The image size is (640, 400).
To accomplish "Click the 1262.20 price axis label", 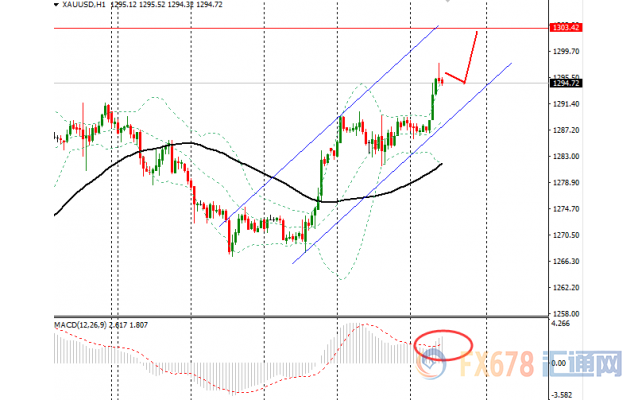I will coord(566,288).
